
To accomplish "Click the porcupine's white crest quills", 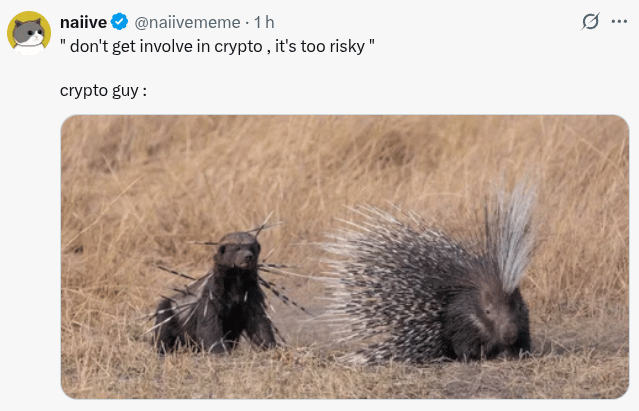I will pyautogui.click(x=510, y=232).
